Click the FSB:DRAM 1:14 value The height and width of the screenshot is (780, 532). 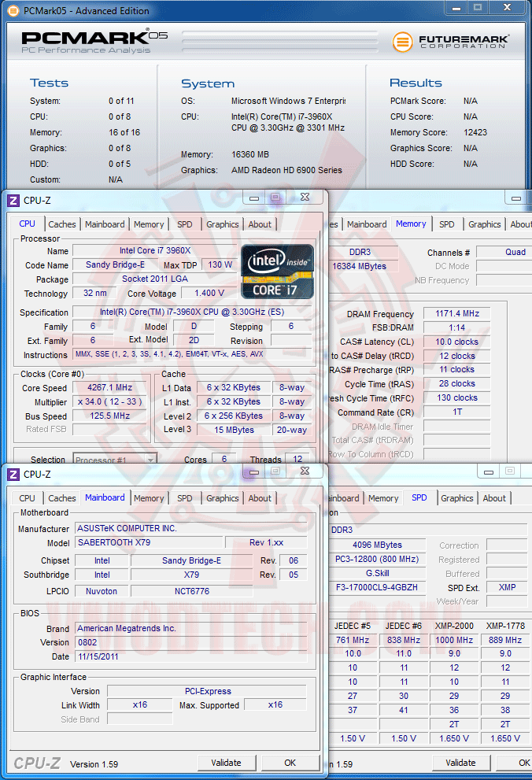coord(457,327)
